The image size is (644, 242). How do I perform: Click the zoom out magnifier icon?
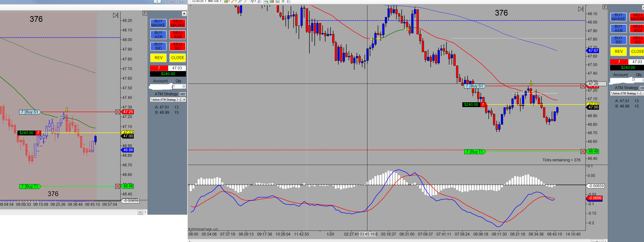245,1
